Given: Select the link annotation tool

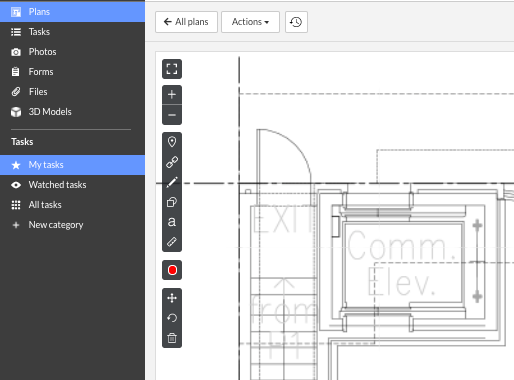Looking at the screenshot, I should (172, 162).
